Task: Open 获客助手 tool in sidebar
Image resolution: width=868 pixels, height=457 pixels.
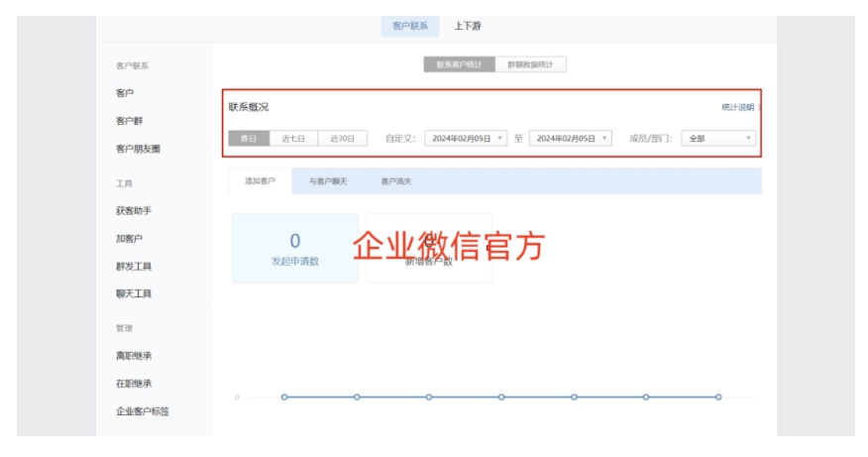Action: (x=134, y=210)
